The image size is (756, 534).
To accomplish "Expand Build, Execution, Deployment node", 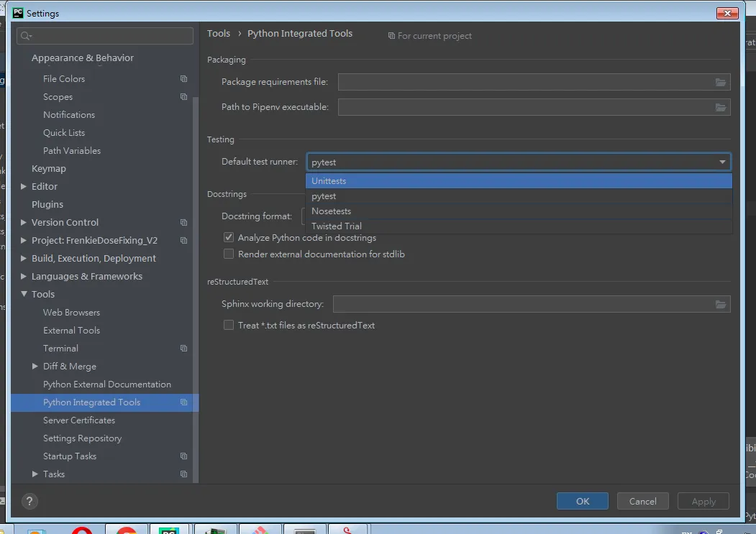I will [23, 258].
